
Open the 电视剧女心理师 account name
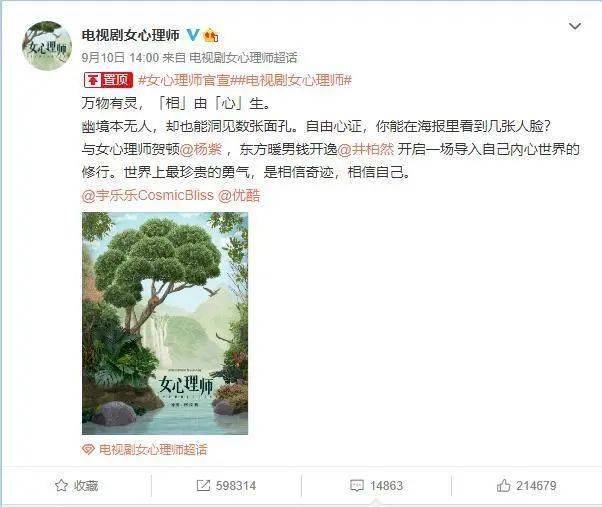131,35
